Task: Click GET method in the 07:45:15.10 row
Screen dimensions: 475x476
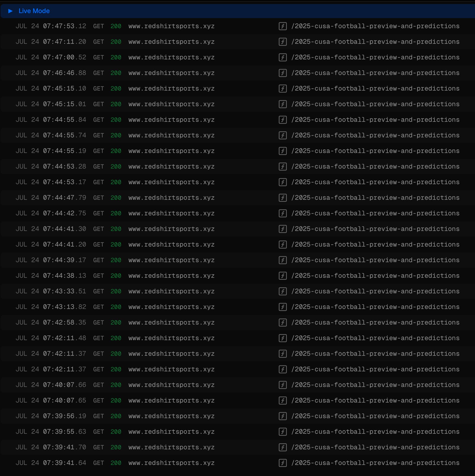Action: click(98, 89)
